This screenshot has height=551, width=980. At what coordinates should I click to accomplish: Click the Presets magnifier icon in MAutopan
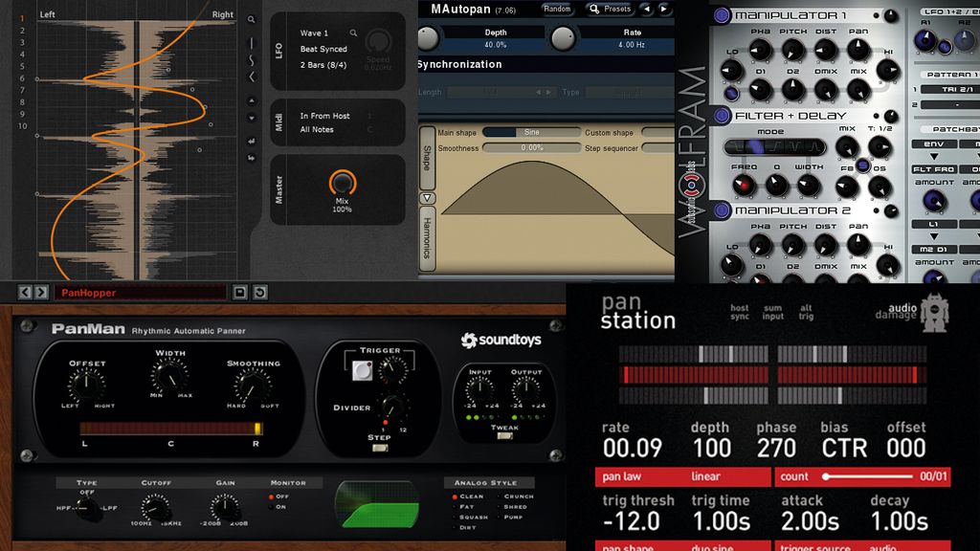[593, 10]
